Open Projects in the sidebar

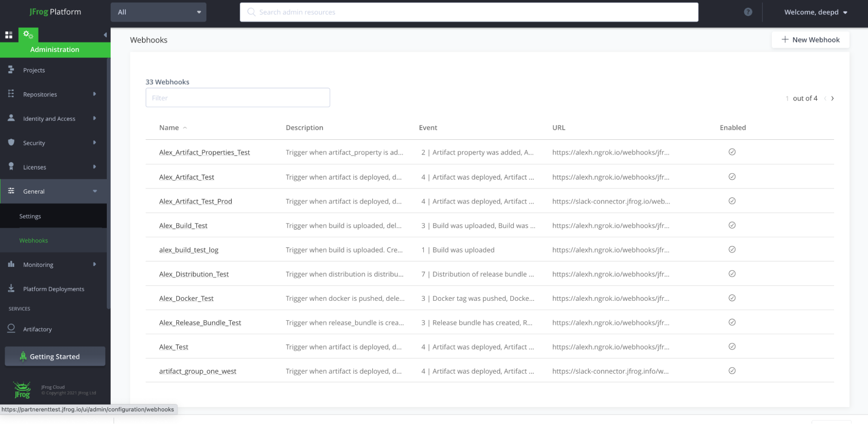[53, 70]
